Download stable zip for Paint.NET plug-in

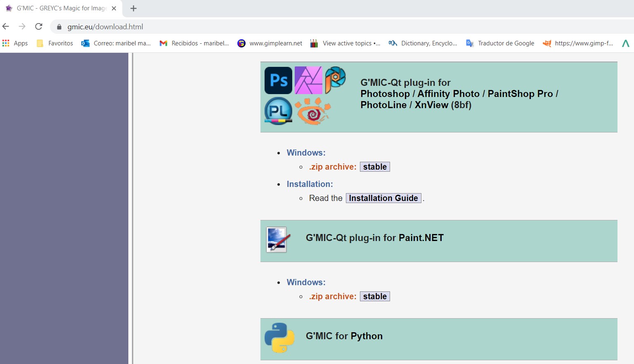tap(375, 296)
